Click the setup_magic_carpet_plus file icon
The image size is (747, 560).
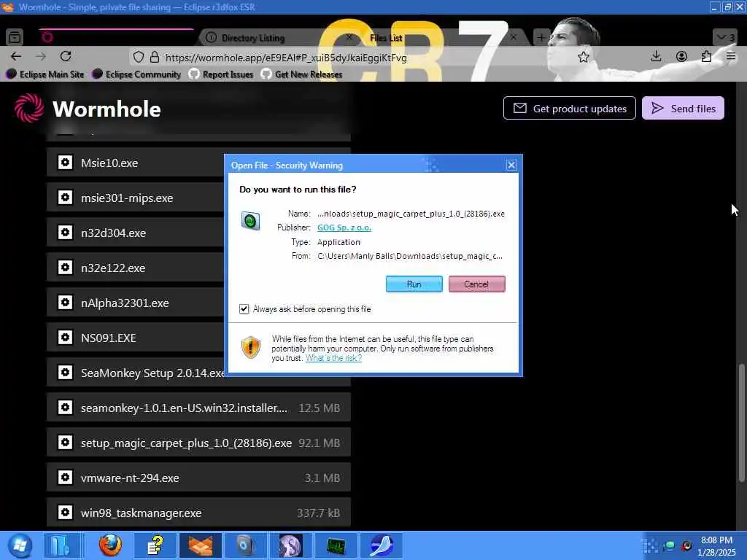[x=65, y=443]
